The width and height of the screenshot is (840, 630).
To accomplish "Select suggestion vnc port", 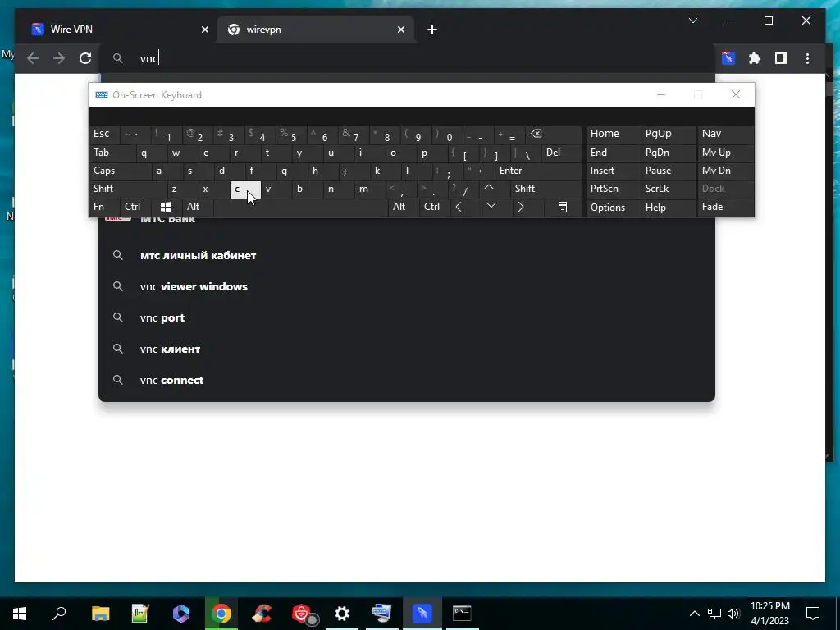I will click(407, 317).
